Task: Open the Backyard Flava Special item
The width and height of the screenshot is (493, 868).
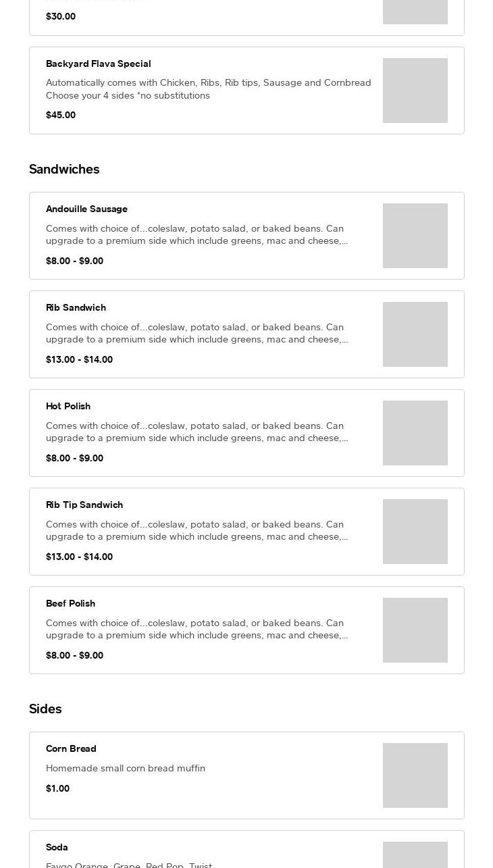Action: [99, 63]
